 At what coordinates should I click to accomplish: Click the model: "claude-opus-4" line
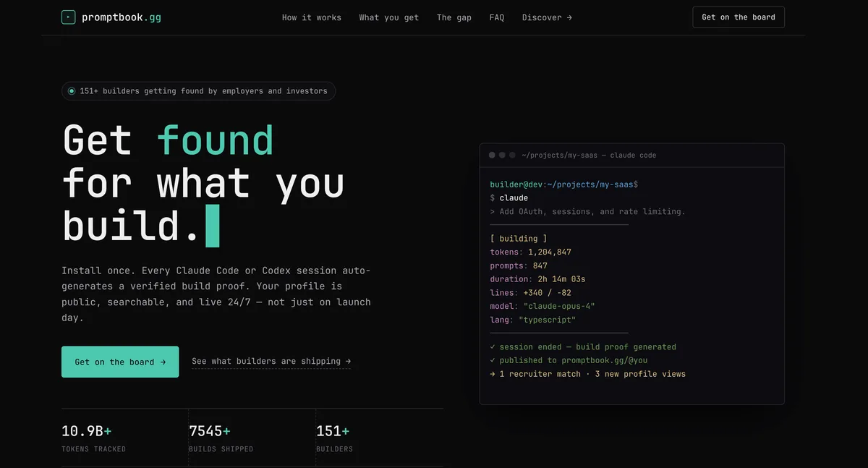[x=542, y=306]
